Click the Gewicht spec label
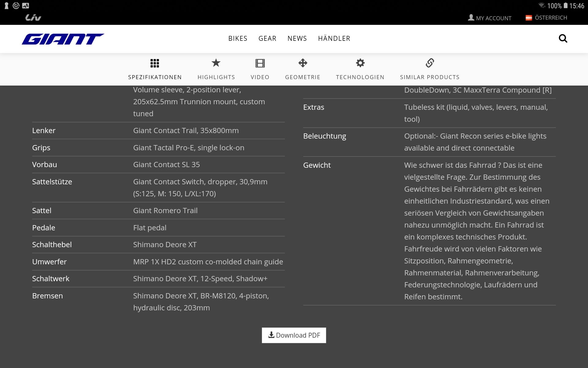 [x=317, y=165]
